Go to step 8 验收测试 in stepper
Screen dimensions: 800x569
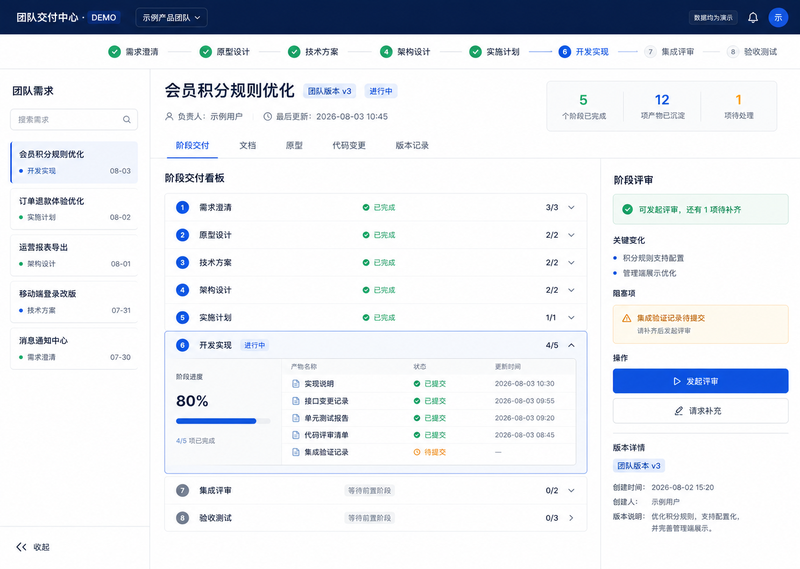click(752, 52)
